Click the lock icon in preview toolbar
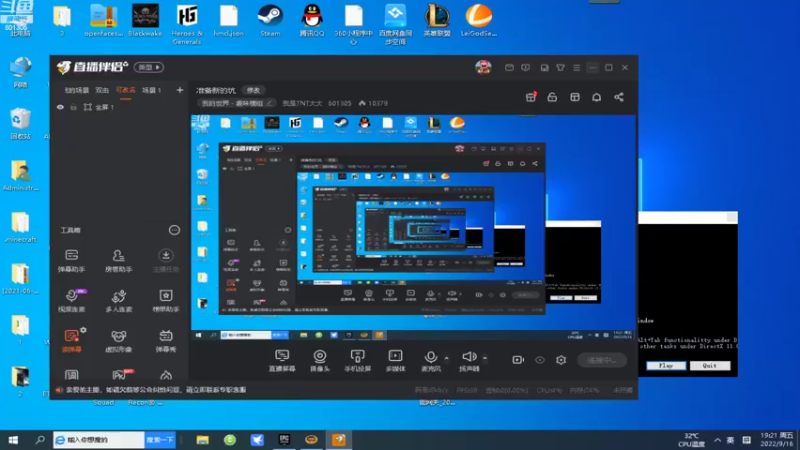Image resolution: width=800 pixels, height=450 pixels. [x=552, y=97]
